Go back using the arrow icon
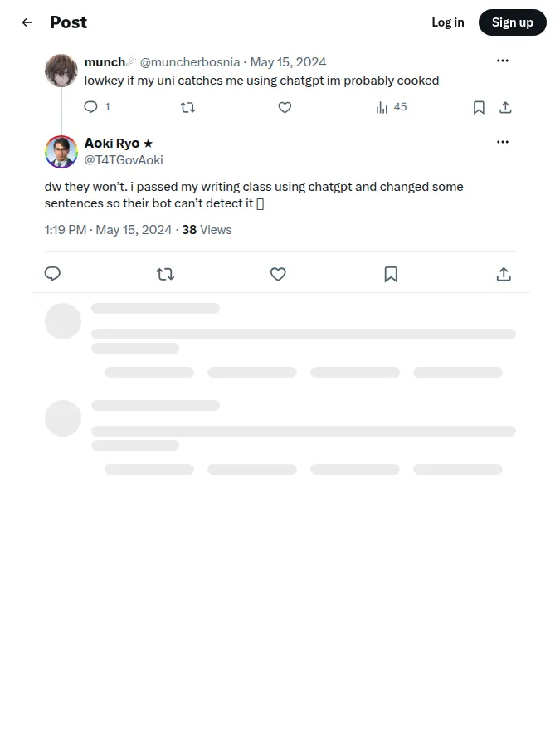 [x=27, y=22]
